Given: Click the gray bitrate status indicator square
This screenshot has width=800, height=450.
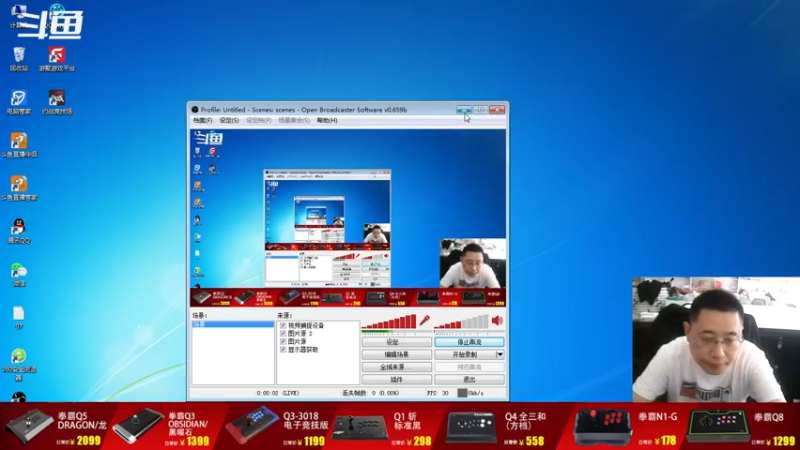Looking at the screenshot, I should click(462, 393).
